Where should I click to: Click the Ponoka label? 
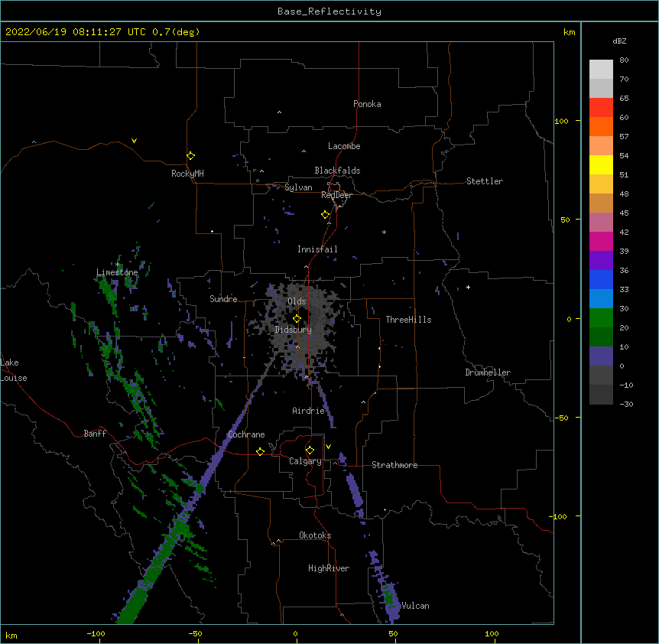(x=367, y=104)
